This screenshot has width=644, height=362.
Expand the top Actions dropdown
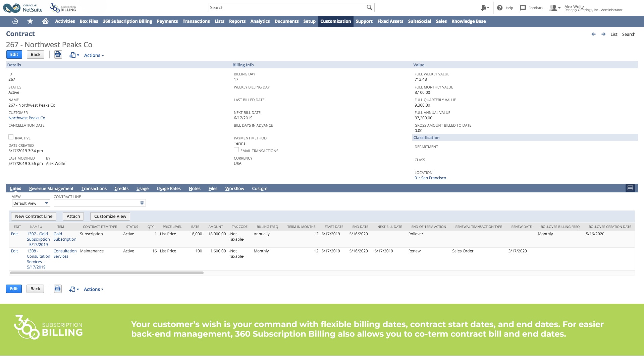coord(94,55)
